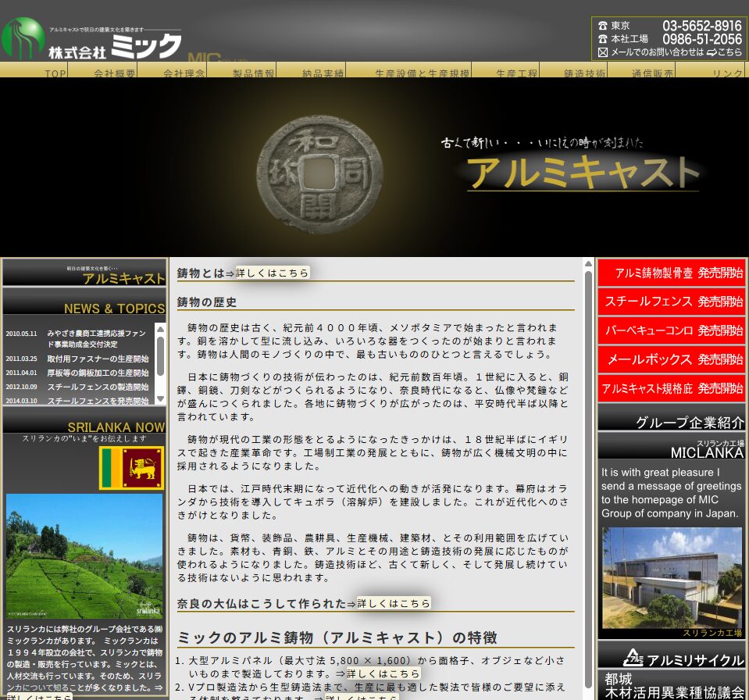Open the TOP menu item
Image resolution: width=749 pixels, height=700 pixels.
tap(34, 70)
